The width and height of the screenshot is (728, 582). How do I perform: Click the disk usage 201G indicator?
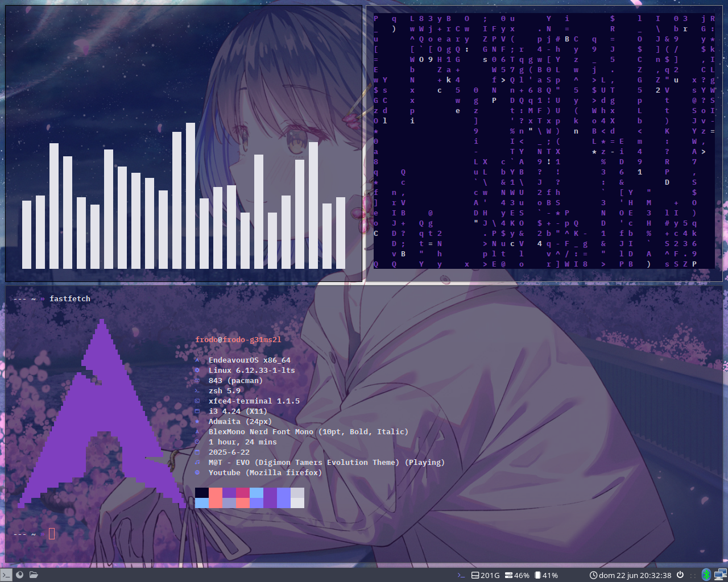486,575
